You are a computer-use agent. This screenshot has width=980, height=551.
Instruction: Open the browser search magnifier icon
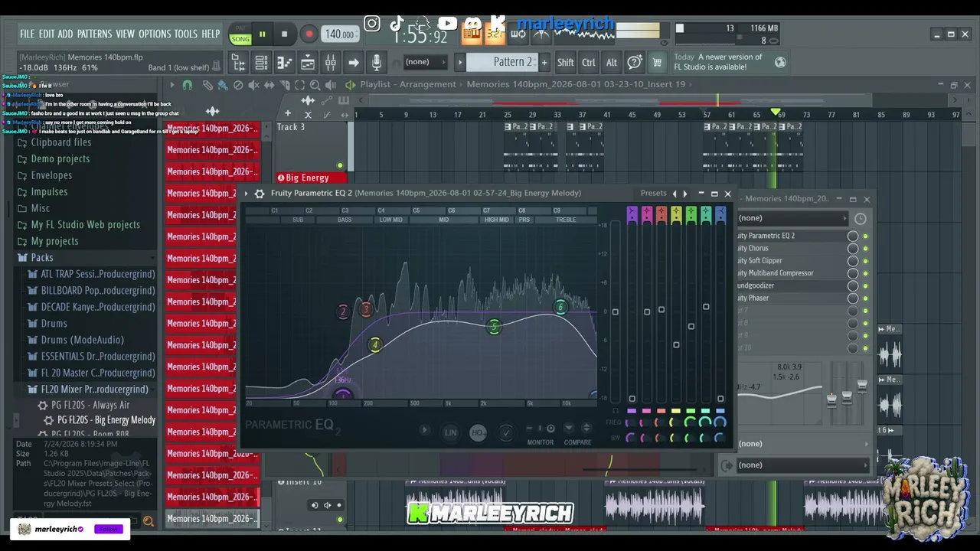pyautogui.click(x=149, y=521)
